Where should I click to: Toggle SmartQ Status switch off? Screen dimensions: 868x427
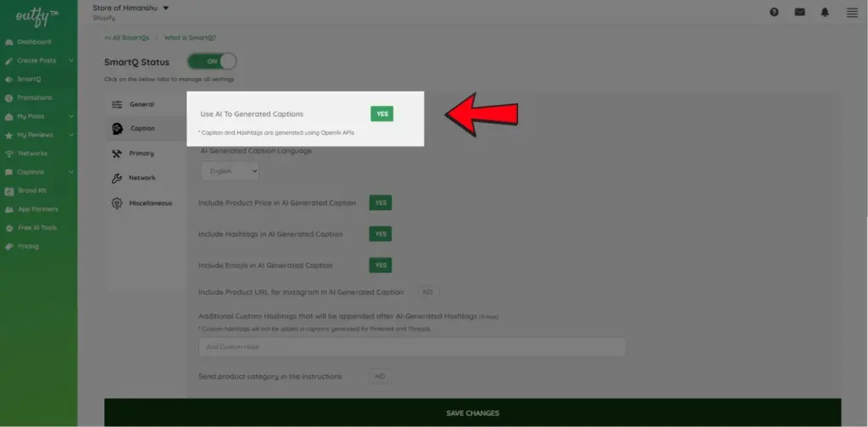pyautogui.click(x=212, y=62)
